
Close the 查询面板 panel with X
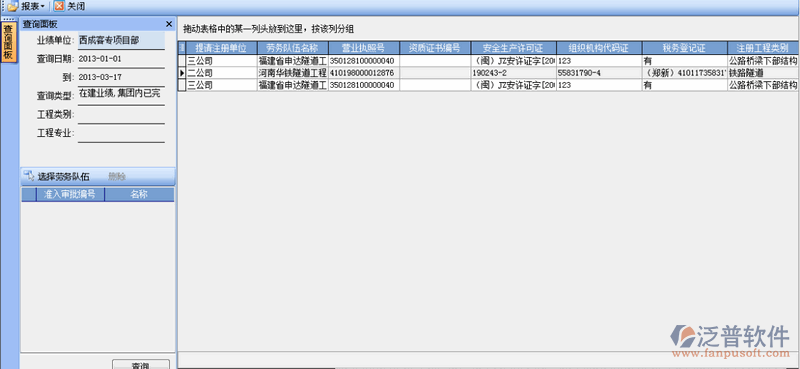tap(169, 24)
